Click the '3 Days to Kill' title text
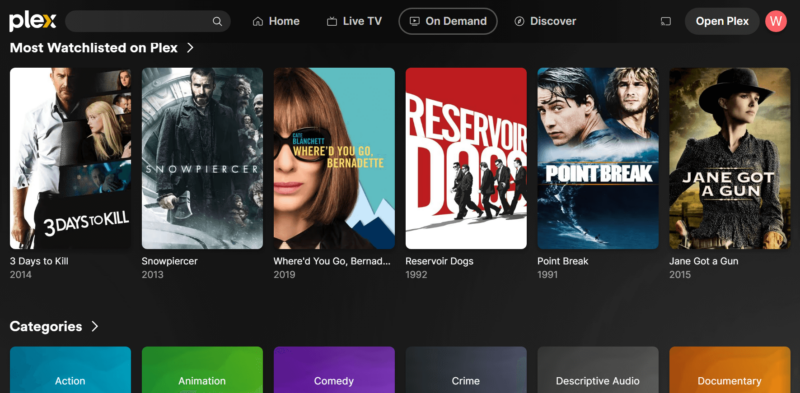800x393 pixels. pos(39,261)
